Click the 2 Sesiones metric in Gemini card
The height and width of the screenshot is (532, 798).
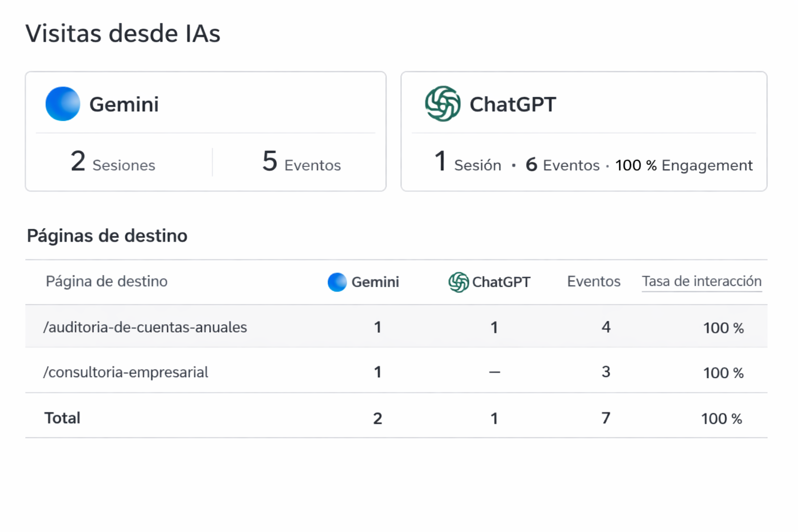point(113,162)
